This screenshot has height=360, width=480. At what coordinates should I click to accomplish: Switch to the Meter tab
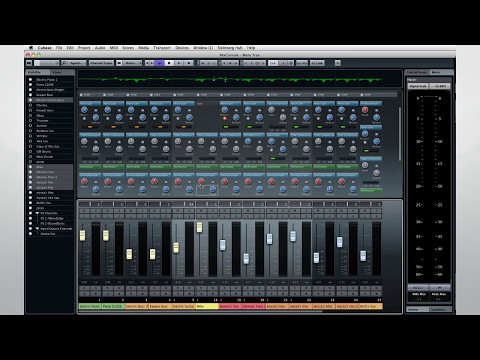pyautogui.click(x=441, y=72)
